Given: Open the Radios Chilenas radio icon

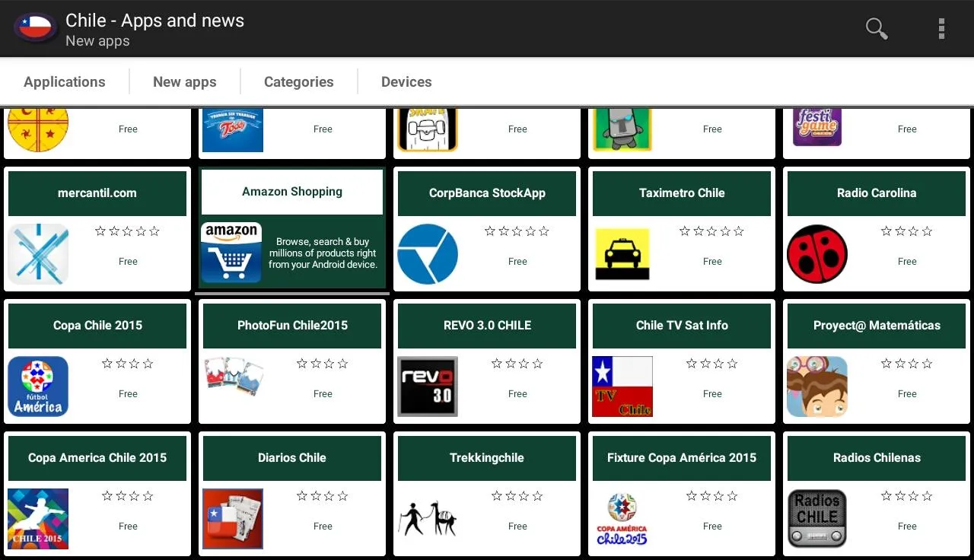Looking at the screenshot, I should pyautogui.click(x=817, y=519).
